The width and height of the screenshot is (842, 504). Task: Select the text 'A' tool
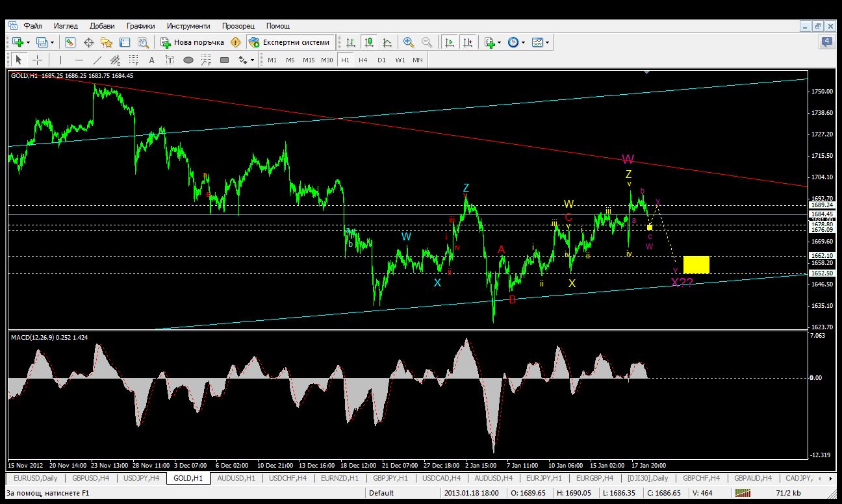(x=152, y=60)
